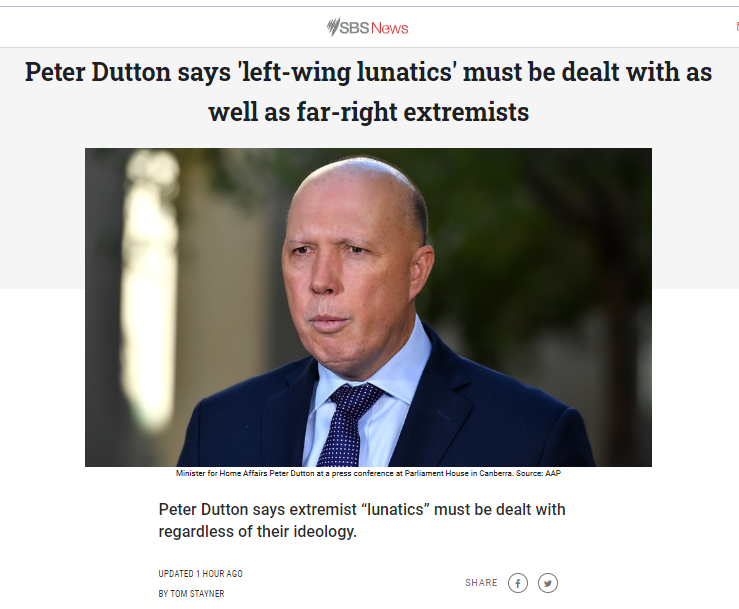The width and height of the screenshot is (739, 609).
Task: Open the headline's first line about 'left-wing lunatics'
Action: (369, 72)
